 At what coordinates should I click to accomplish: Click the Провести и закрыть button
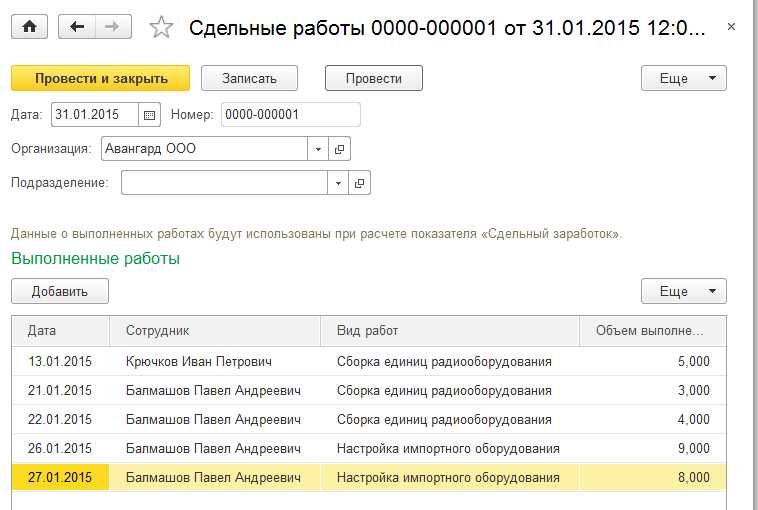coord(100,78)
